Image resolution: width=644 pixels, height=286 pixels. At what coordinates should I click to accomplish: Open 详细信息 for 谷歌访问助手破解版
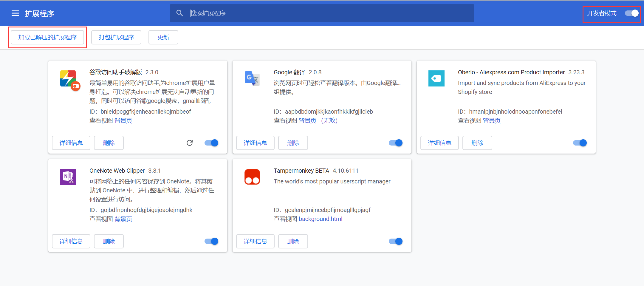(x=71, y=143)
